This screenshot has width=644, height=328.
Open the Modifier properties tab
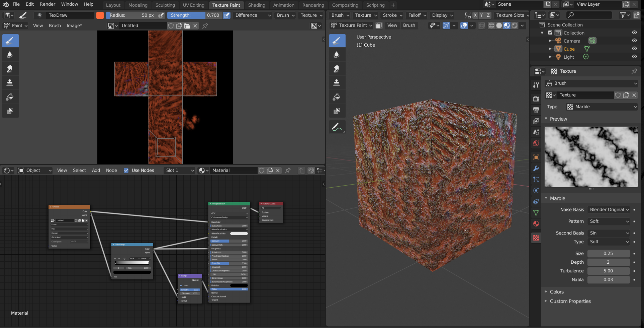[x=536, y=168]
